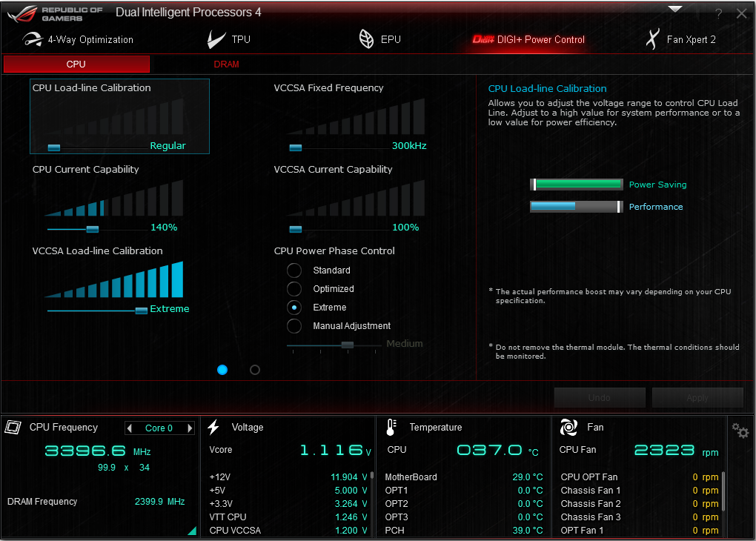Viewport: 756px width, 541px height.
Task: Switch to the DRAM tab
Action: [x=226, y=64]
